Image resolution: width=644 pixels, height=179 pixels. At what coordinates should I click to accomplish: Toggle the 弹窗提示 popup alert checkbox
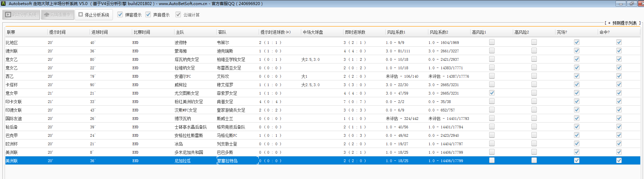(x=120, y=15)
